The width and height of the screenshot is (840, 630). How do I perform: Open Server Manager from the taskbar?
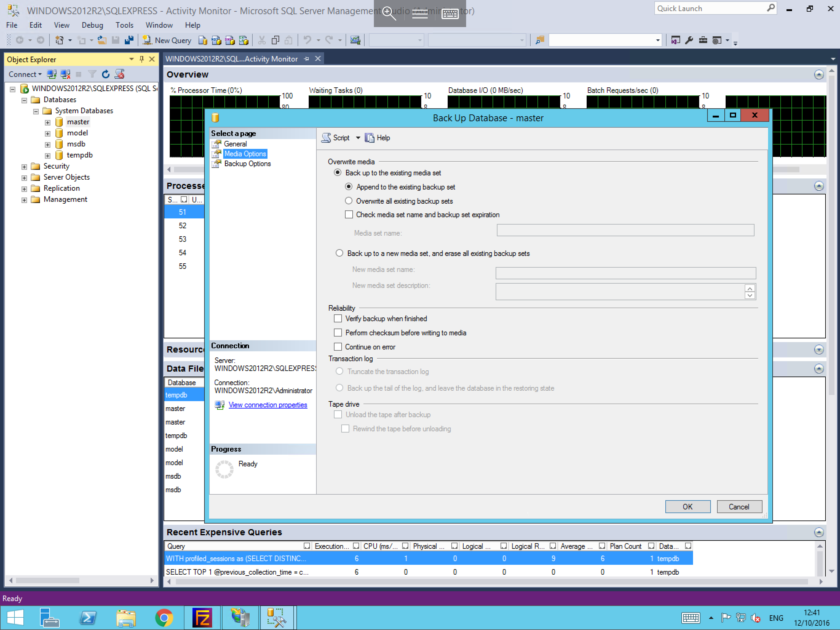50,617
